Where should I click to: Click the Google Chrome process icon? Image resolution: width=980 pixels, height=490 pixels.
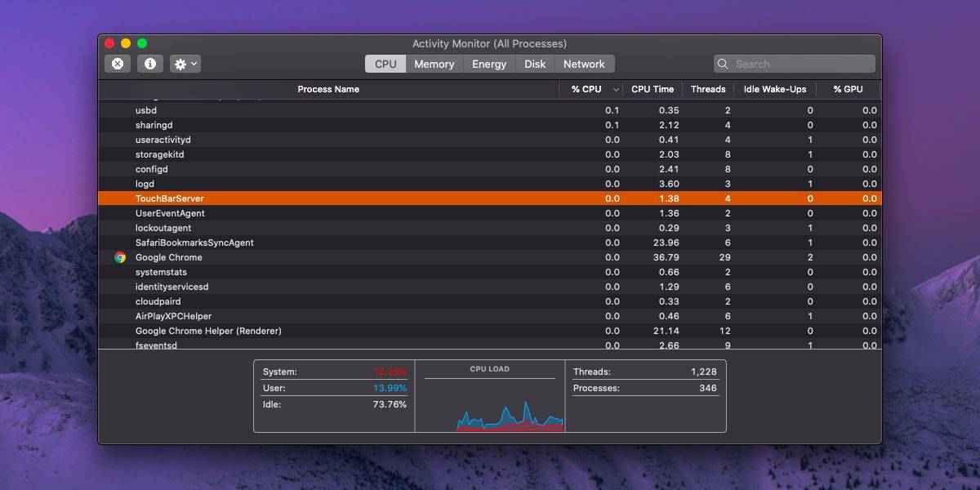119,257
